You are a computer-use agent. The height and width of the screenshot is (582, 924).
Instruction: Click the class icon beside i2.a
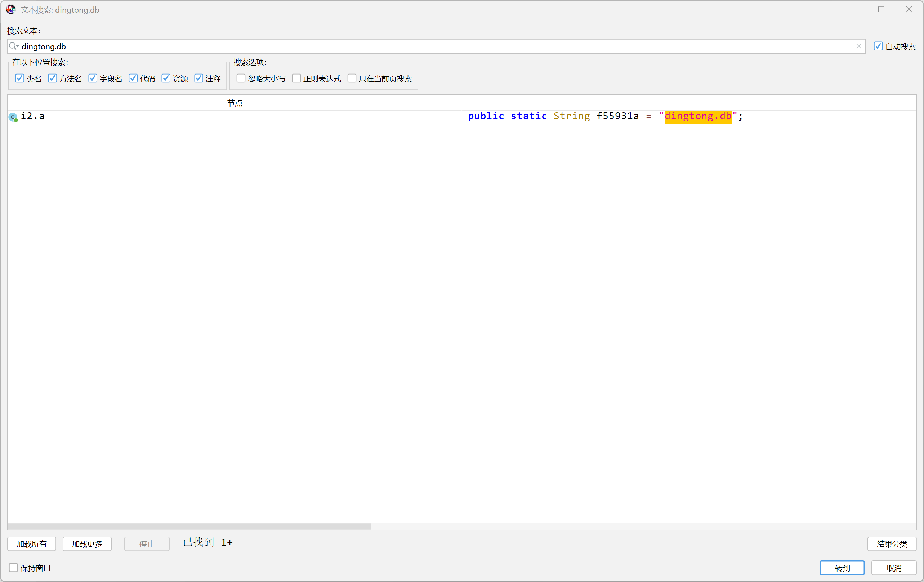tap(13, 117)
